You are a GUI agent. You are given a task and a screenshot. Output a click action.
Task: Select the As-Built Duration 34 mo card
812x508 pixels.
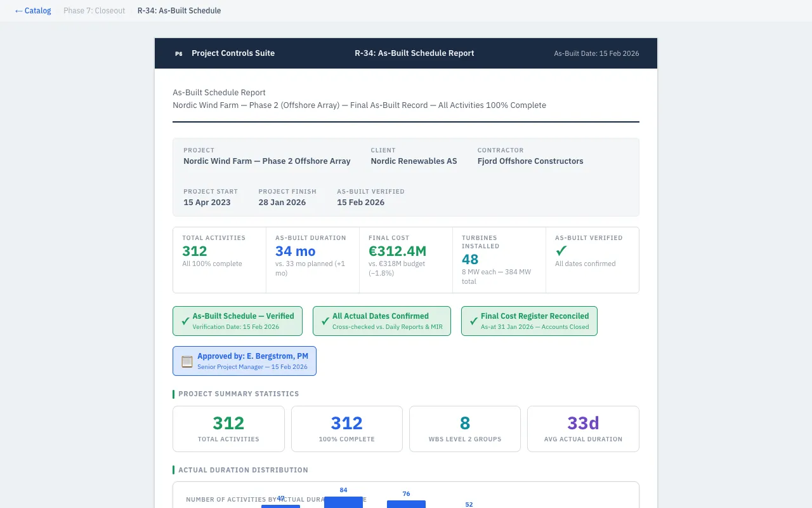click(313, 260)
